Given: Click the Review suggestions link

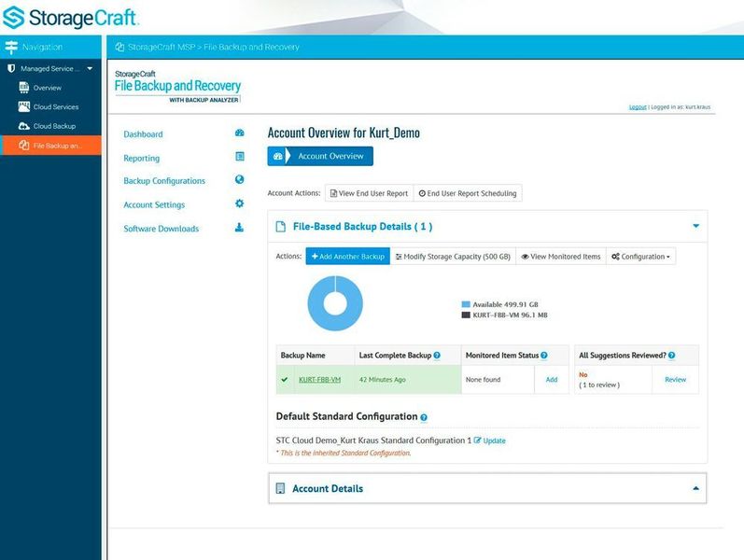Looking at the screenshot, I should click(x=675, y=380).
